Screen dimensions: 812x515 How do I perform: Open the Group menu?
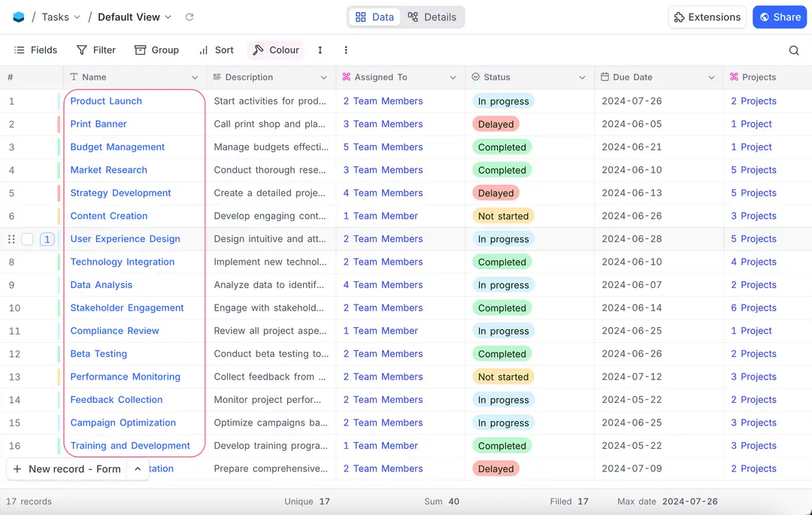click(156, 50)
